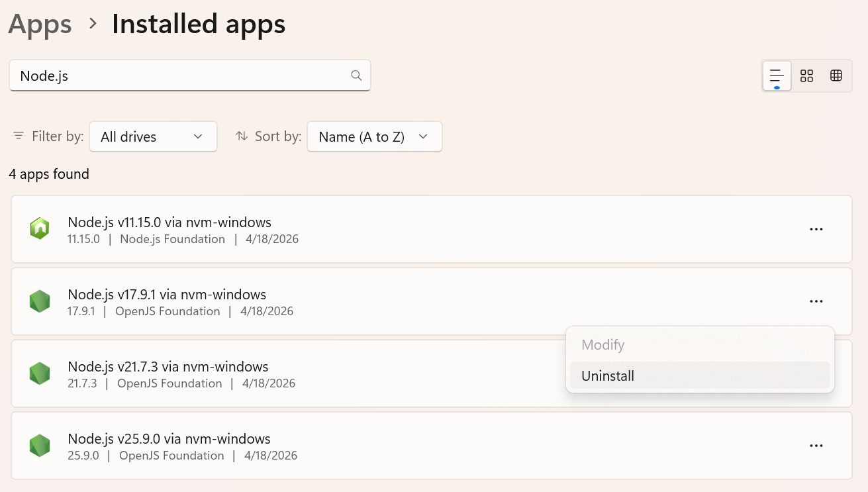
Task: Click the "Filter by:" label
Action: click(58, 136)
